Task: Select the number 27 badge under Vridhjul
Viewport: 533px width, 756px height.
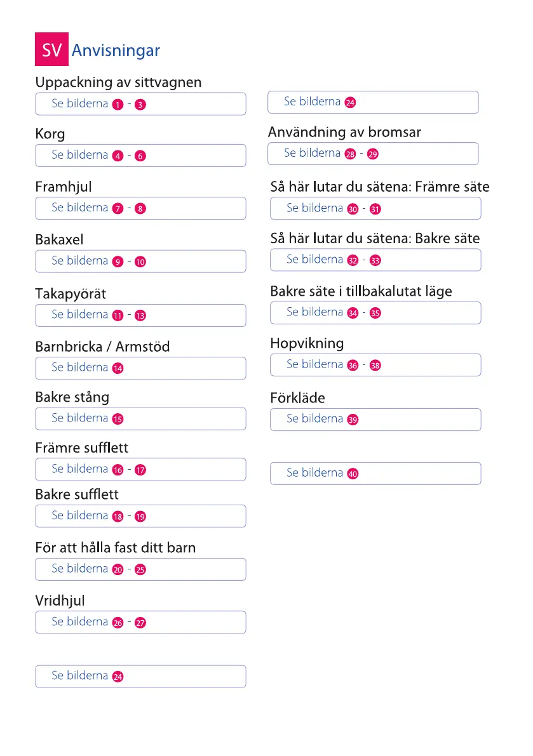Action: (x=140, y=623)
